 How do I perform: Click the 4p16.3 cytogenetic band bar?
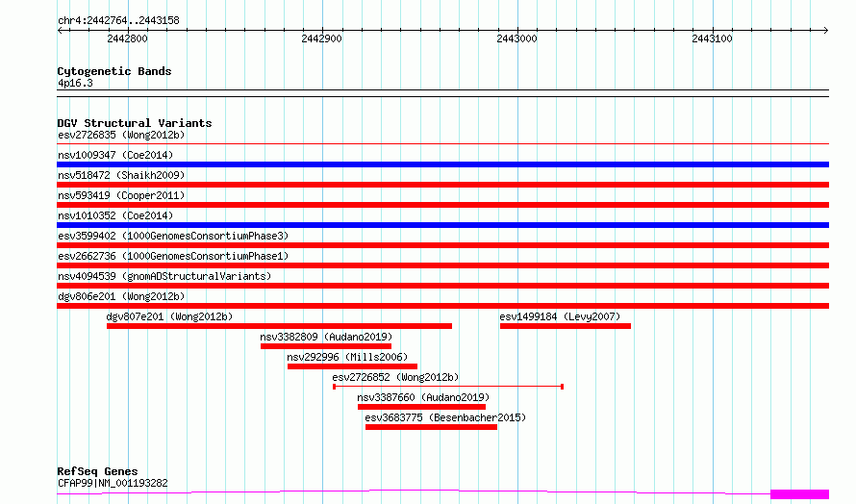tap(442, 93)
